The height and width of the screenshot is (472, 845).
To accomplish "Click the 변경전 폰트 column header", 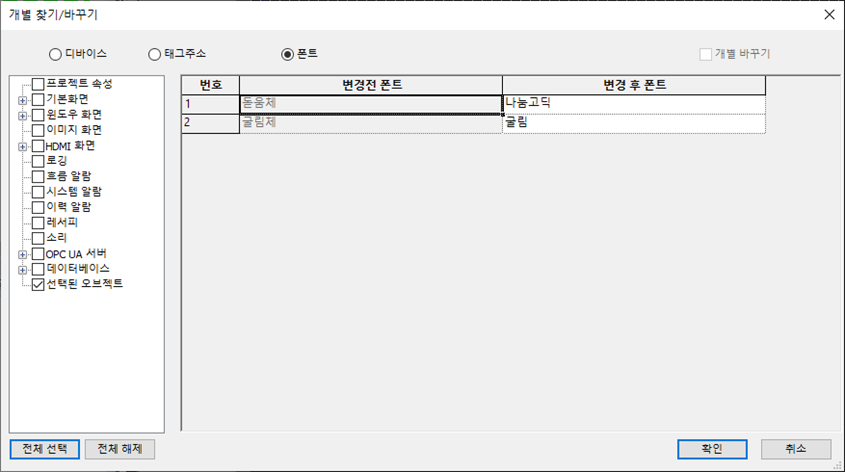I will coord(371,85).
